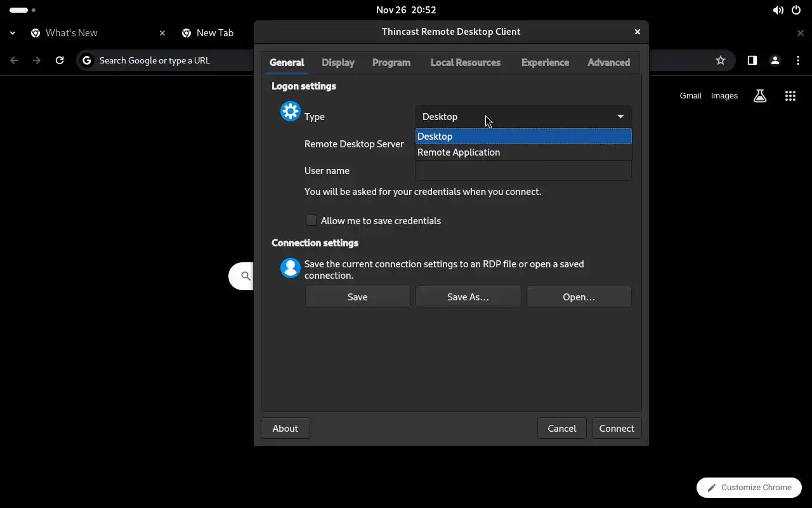812x508 pixels.
Task: Click magnifier icon in Google search box
Action: pos(246,276)
